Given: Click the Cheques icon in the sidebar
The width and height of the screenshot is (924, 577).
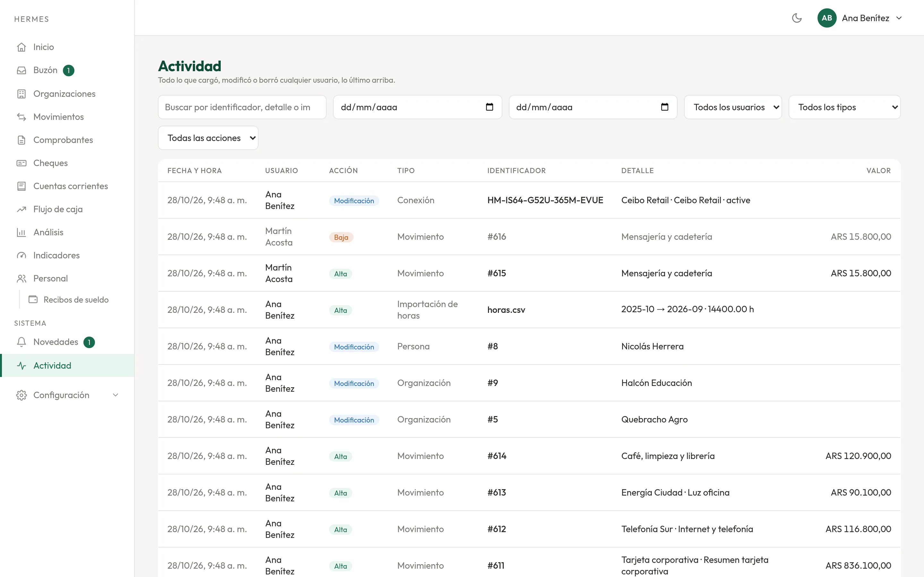Looking at the screenshot, I should 21,163.
